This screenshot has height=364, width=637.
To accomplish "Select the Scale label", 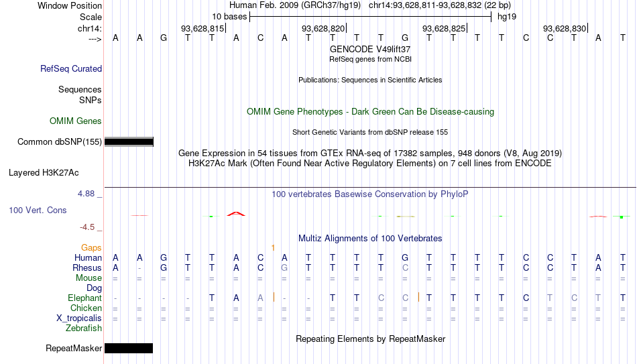I will point(91,17).
